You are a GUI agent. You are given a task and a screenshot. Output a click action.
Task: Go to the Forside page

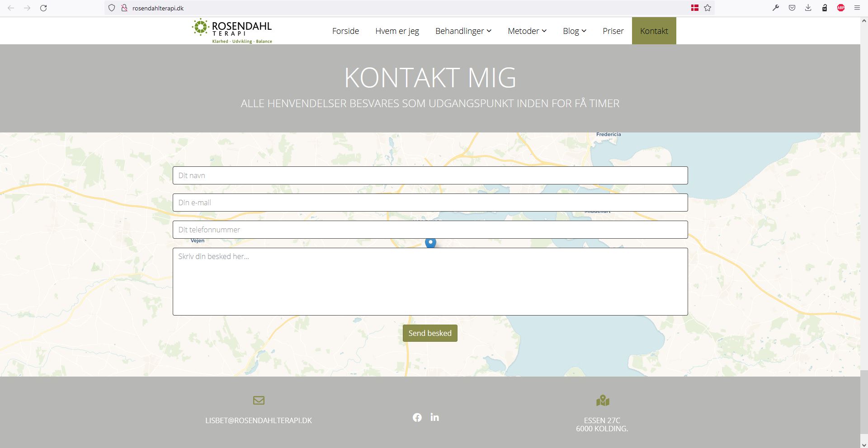345,31
